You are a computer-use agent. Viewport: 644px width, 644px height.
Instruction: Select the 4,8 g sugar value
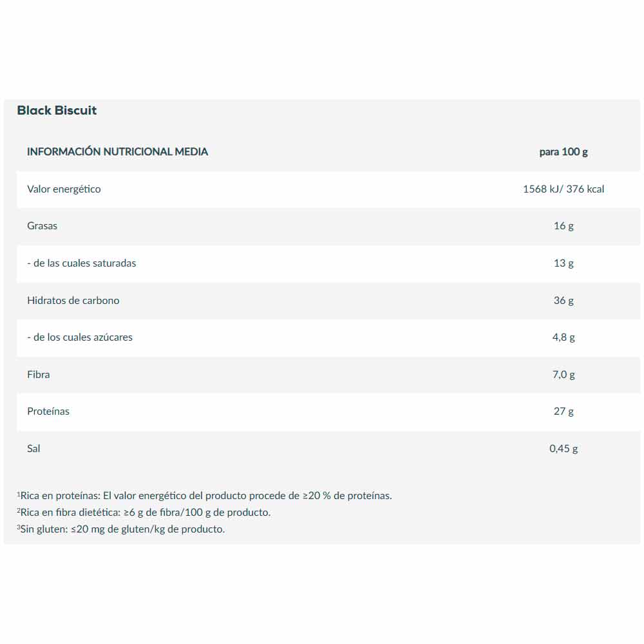(x=563, y=337)
